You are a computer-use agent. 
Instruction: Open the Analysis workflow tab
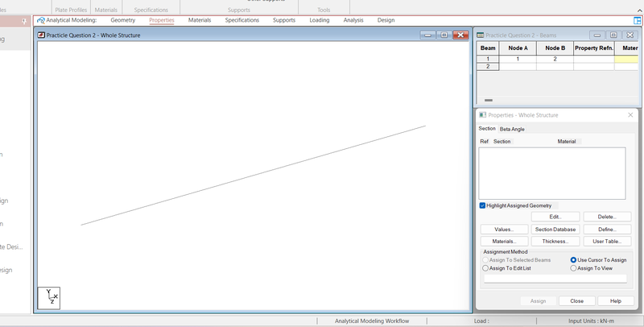coord(353,20)
